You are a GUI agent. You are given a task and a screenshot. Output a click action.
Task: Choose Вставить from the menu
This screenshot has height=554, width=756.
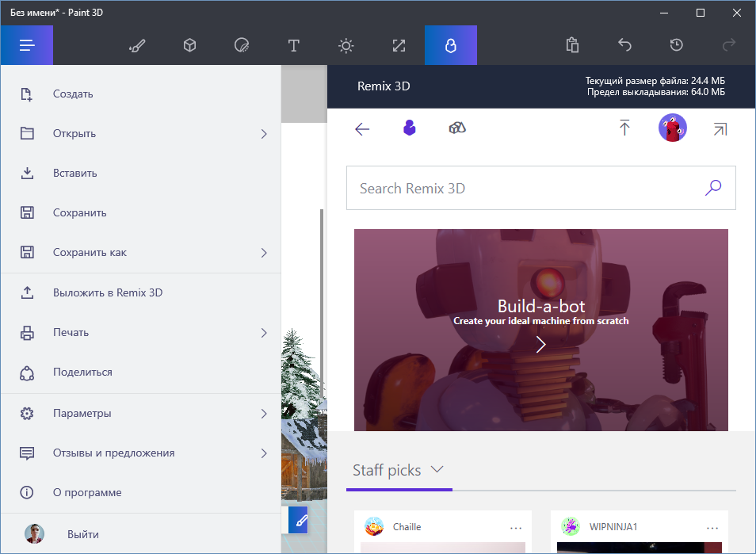[141, 173]
